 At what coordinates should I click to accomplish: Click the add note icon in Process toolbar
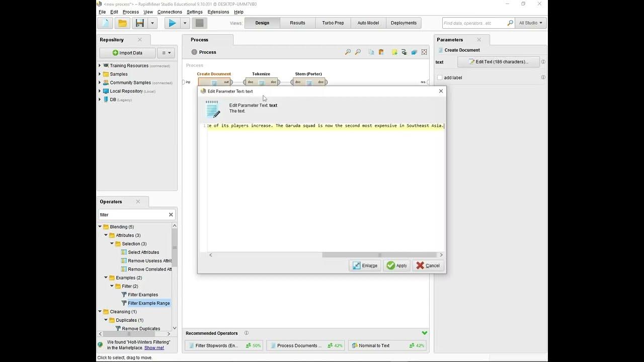(394, 52)
